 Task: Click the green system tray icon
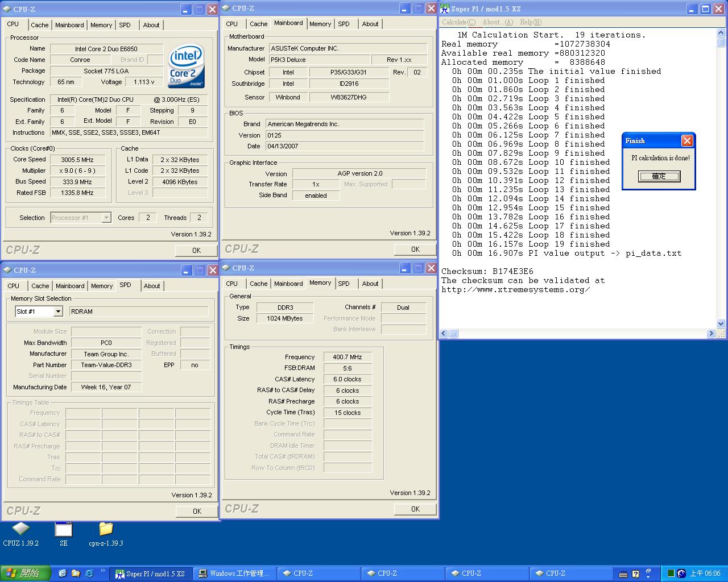pos(671,573)
